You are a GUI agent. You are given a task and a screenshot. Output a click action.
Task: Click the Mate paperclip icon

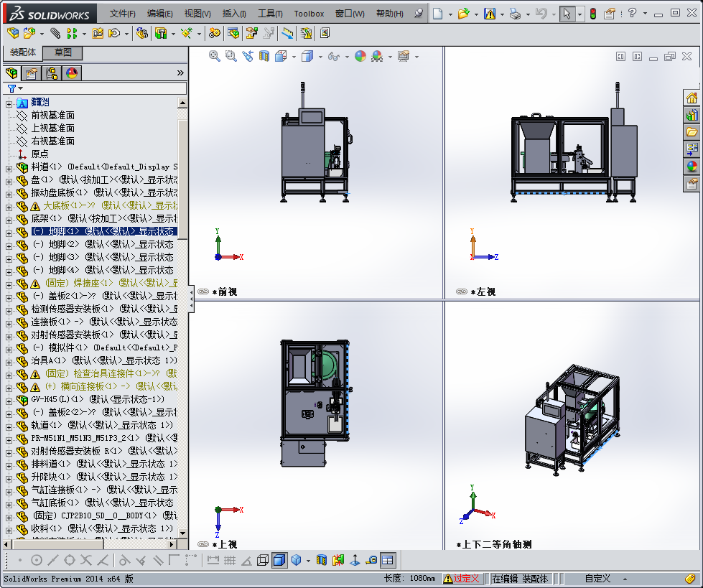coord(55,33)
